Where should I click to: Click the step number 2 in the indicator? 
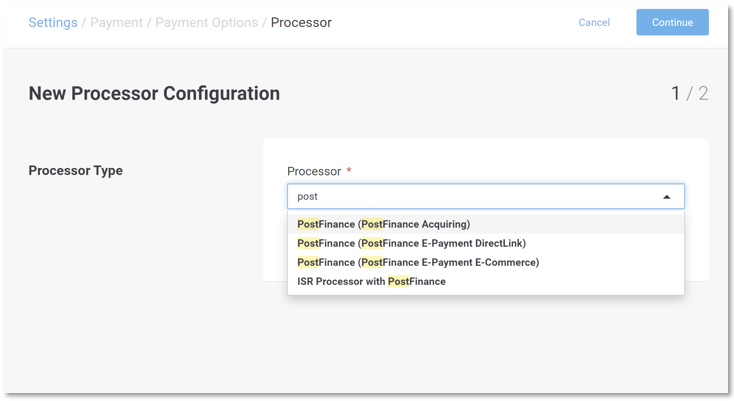(x=704, y=94)
